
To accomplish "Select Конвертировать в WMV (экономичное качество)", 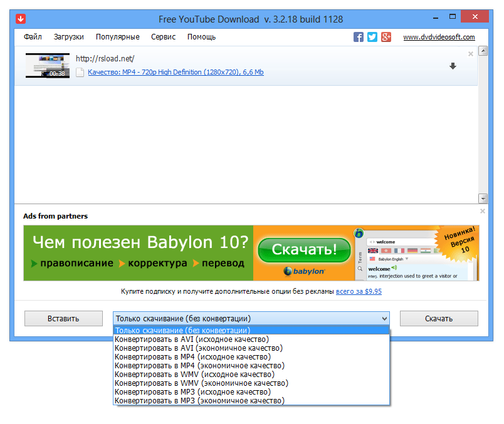I will pos(251,383).
